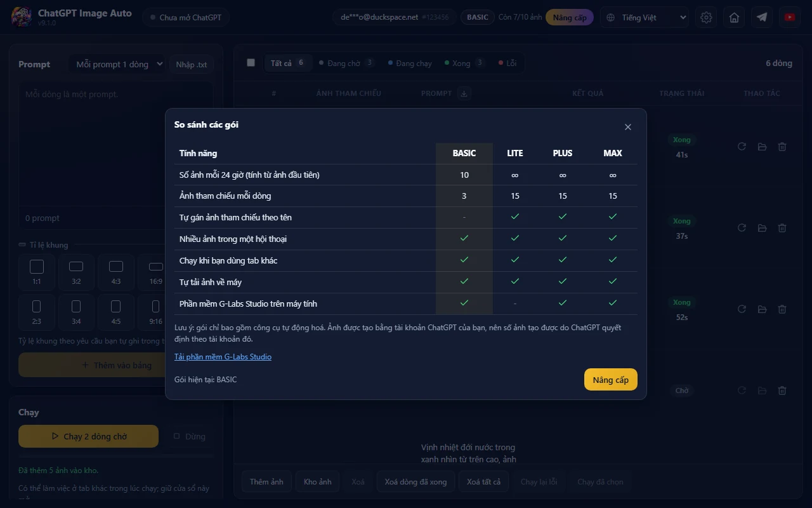Expand the Tiếng Việt language dropdown
The width and height of the screenshot is (812, 508).
[x=645, y=17]
